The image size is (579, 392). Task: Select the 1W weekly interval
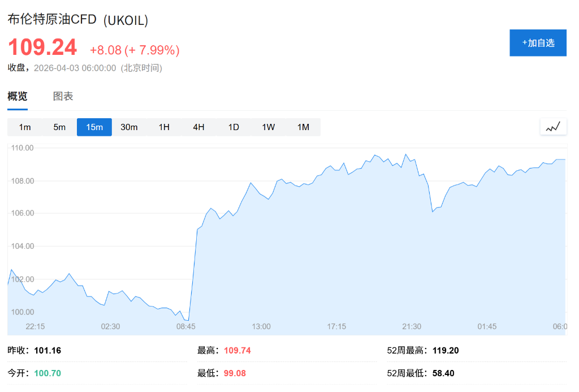268,127
